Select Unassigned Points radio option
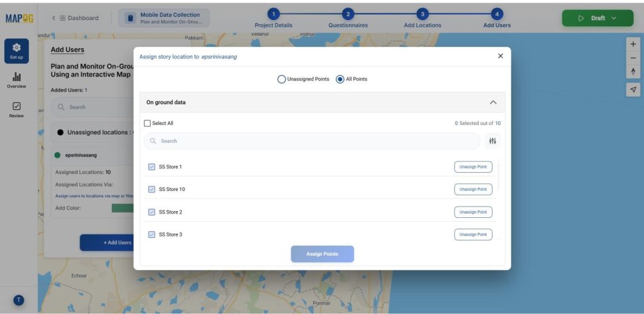The height and width of the screenshot is (314, 644). (x=281, y=79)
